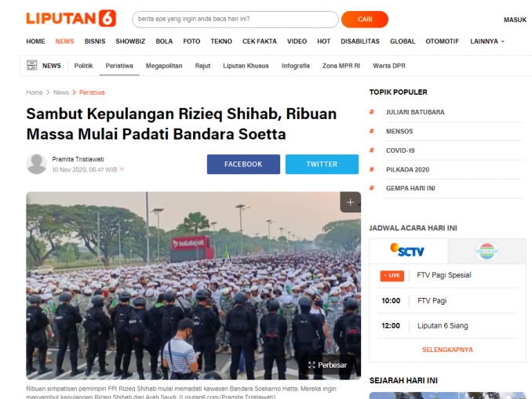Open the News section icon
This screenshot has width=532, height=399.
click(32, 65)
